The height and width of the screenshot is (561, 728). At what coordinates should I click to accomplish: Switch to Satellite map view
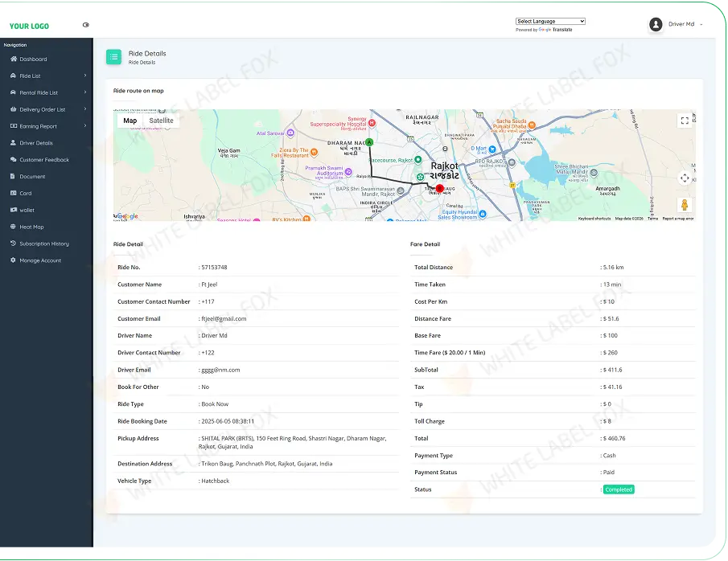pyautogui.click(x=161, y=121)
